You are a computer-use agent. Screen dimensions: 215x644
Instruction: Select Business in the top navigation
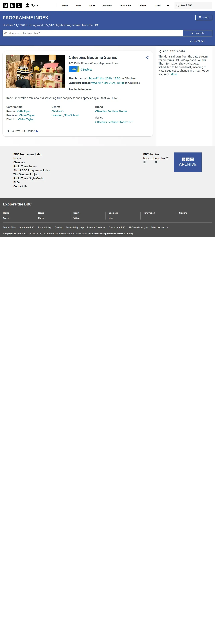tap(107, 5)
